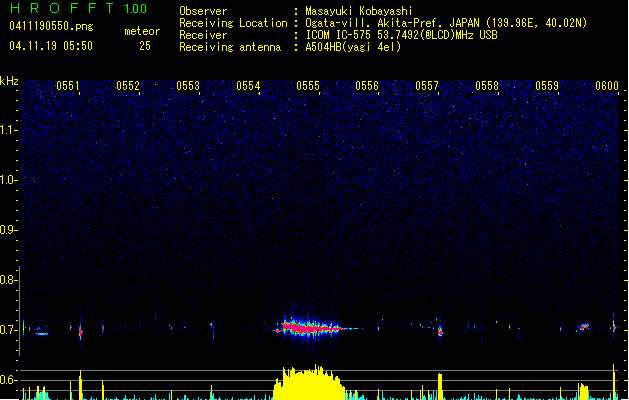Click the kHz axis unit label
Viewport: 629px width, 400px height.
coord(9,81)
